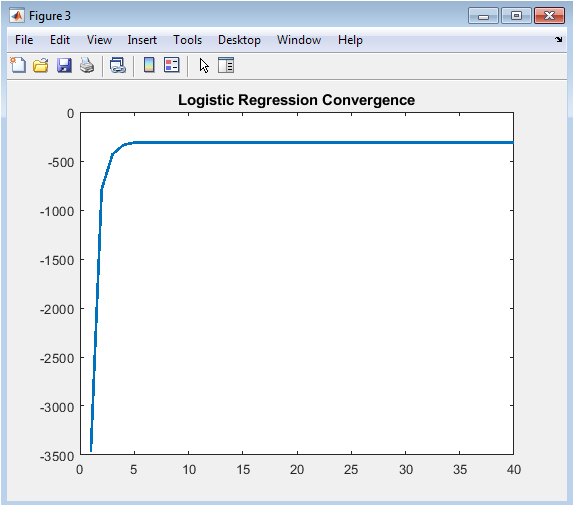Click the y-axis label -1000
The image size is (574, 506).
(x=57, y=211)
